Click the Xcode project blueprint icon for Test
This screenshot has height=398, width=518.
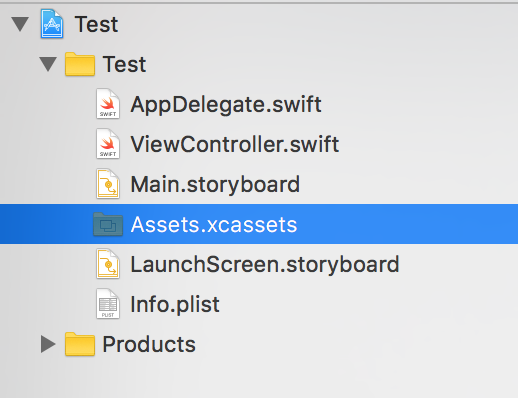(x=52, y=24)
